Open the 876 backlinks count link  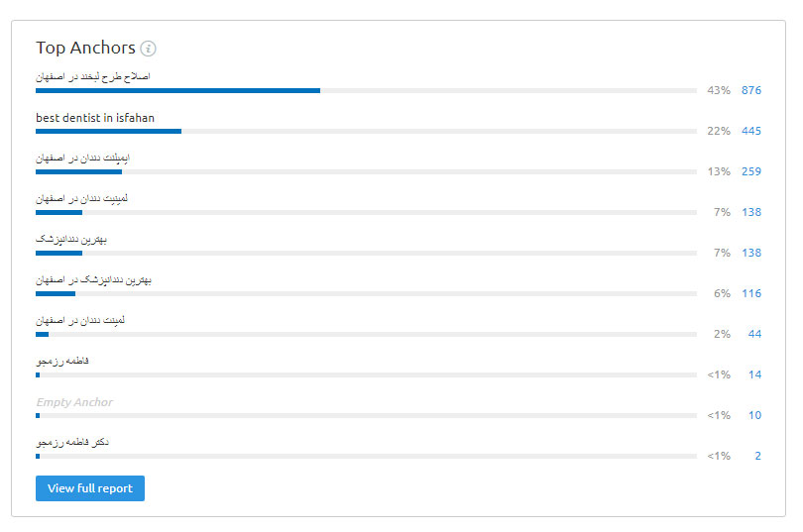[x=751, y=90]
